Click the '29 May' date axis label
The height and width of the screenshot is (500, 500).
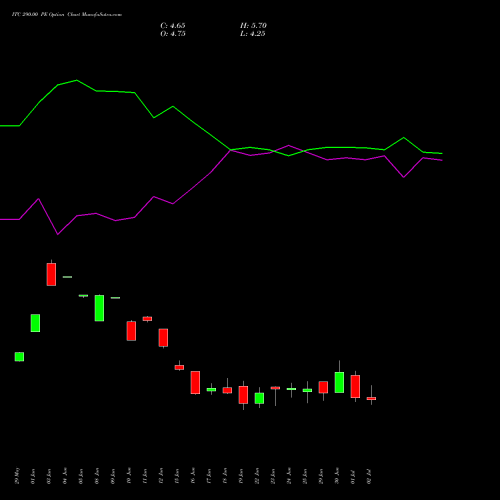point(17,476)
